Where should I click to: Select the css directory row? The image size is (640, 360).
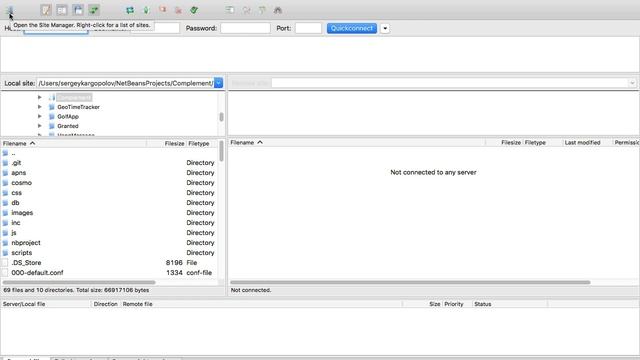click(109, 193)
